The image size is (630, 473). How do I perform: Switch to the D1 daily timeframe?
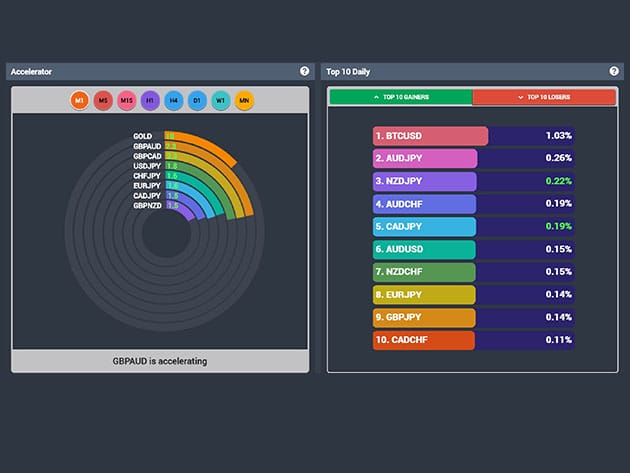coord(197,100)
